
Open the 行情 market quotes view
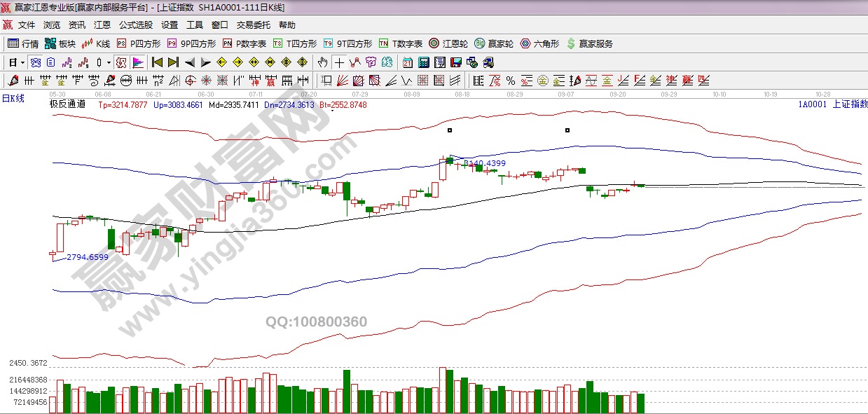[x=23, y=43]
